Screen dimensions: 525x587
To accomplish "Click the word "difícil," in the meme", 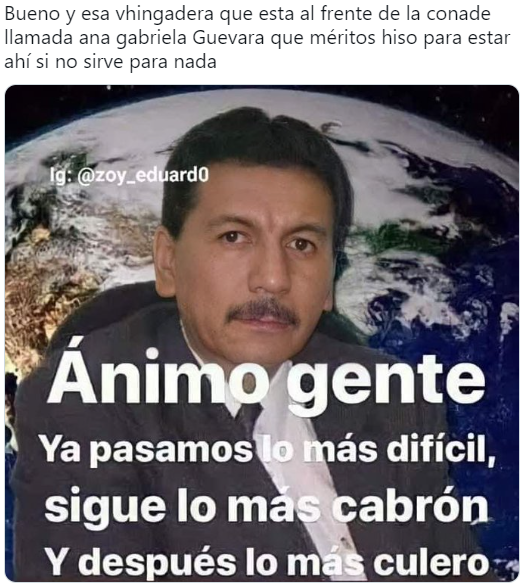I will pyautogui.click(x=441, y=450).
